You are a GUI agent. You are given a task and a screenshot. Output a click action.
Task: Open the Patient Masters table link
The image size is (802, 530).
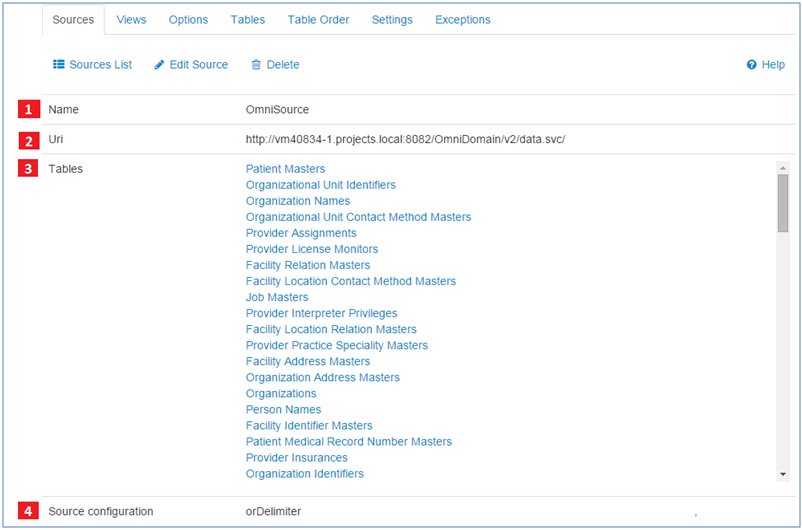(285, 169)
